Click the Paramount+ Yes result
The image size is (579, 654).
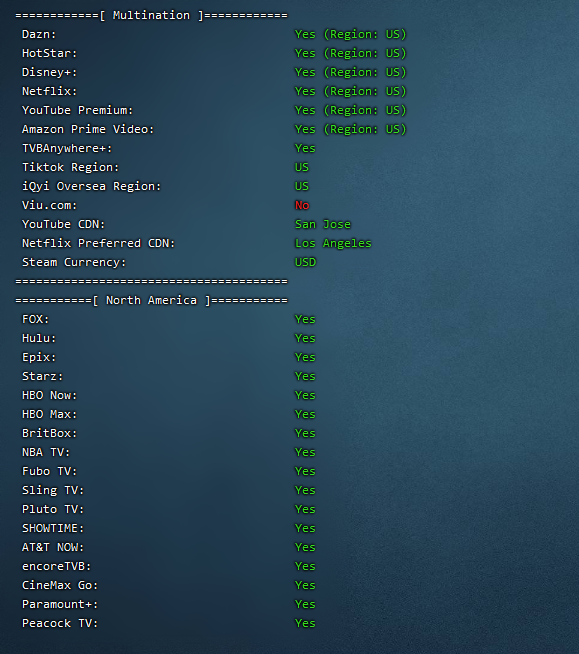305,604
